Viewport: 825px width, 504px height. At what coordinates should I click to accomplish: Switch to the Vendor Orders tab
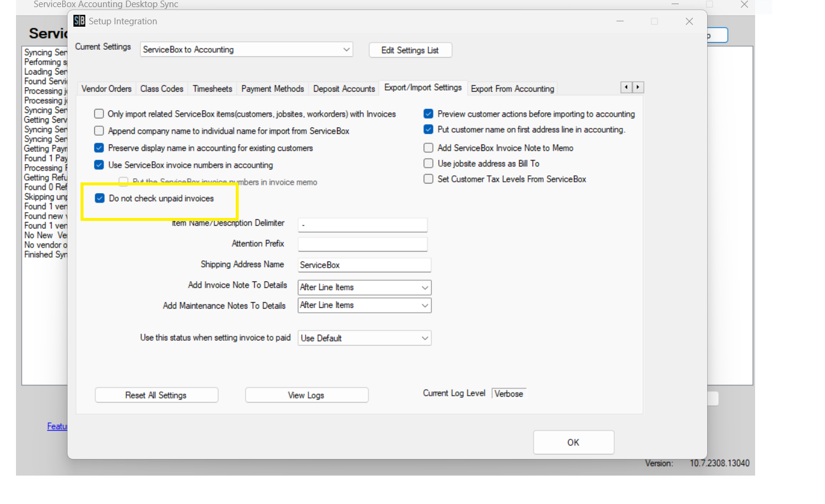coord(107,89)
